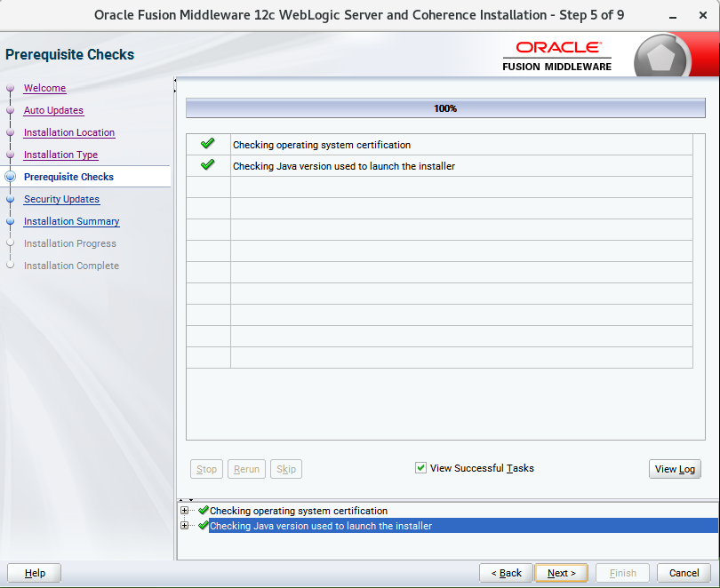The image size is (720, 588).
Task: Jump to the Security Updates step
Action: point(61,199)
